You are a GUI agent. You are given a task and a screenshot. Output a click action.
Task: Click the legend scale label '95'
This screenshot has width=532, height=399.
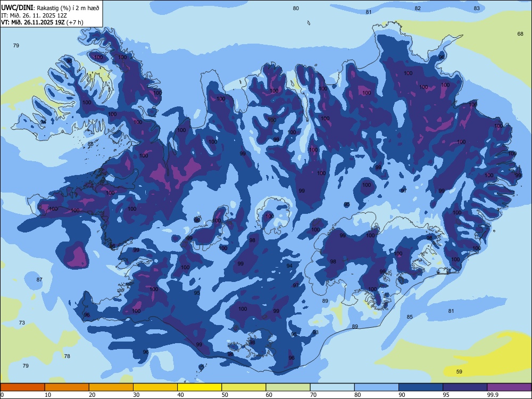pyautogui.click(x=446, y=395)
